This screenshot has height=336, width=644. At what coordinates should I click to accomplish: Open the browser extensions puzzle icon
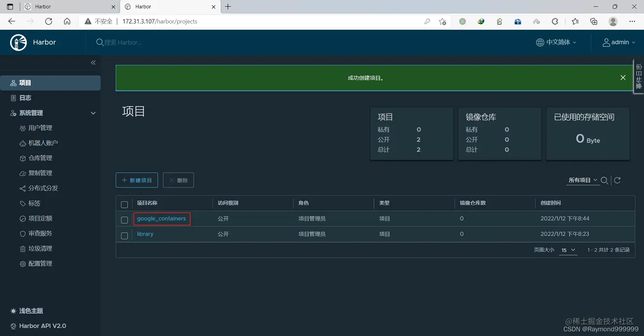click(555, 21)
